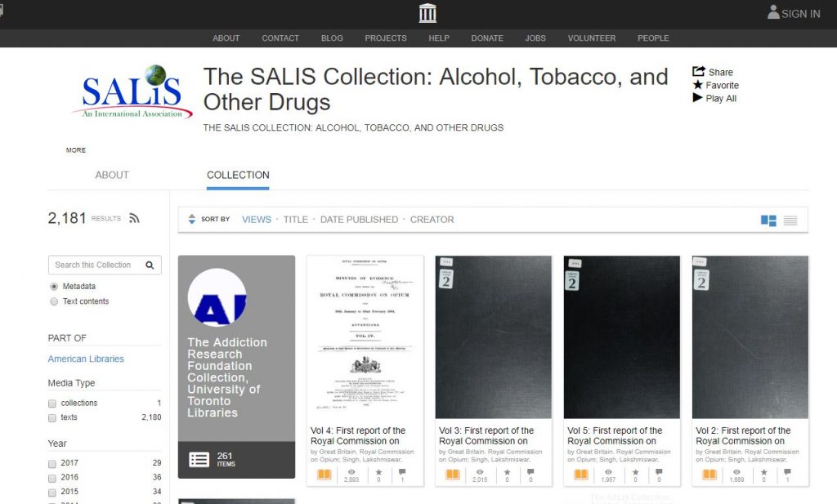
Task: Open JOBS in the top navigation
Action: [x=535, y=38]
